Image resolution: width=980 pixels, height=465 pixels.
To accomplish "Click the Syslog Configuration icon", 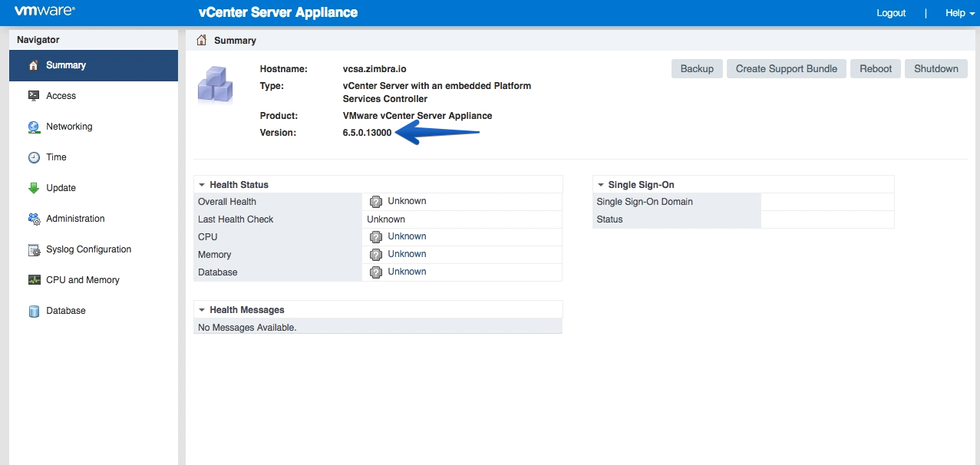I will [33, 249].
